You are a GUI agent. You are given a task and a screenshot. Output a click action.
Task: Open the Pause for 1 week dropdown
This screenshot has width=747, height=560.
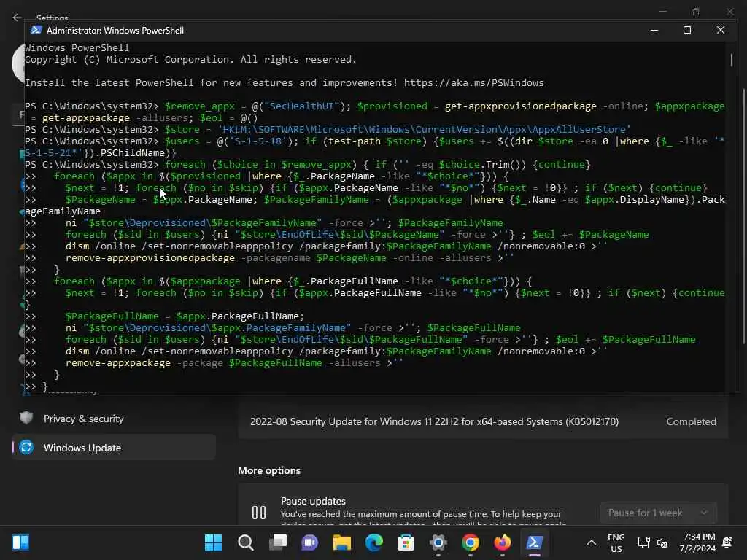(x=659, y=513)
